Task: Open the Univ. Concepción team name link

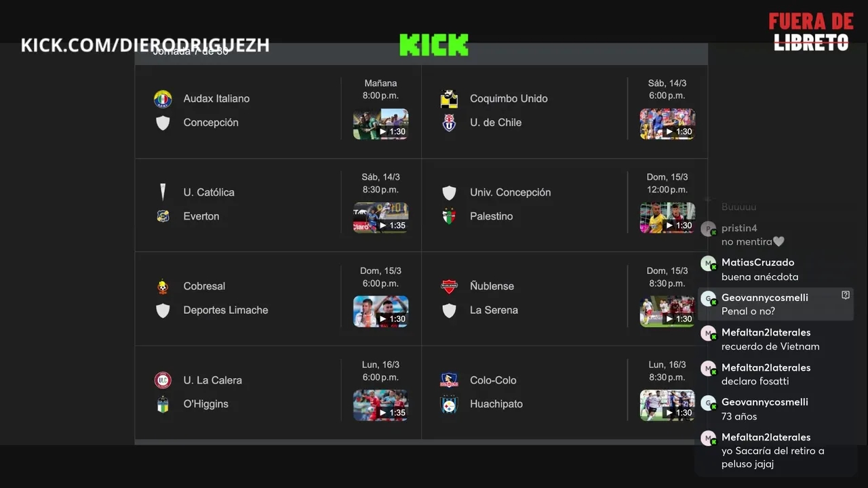Action: [510, 192]
